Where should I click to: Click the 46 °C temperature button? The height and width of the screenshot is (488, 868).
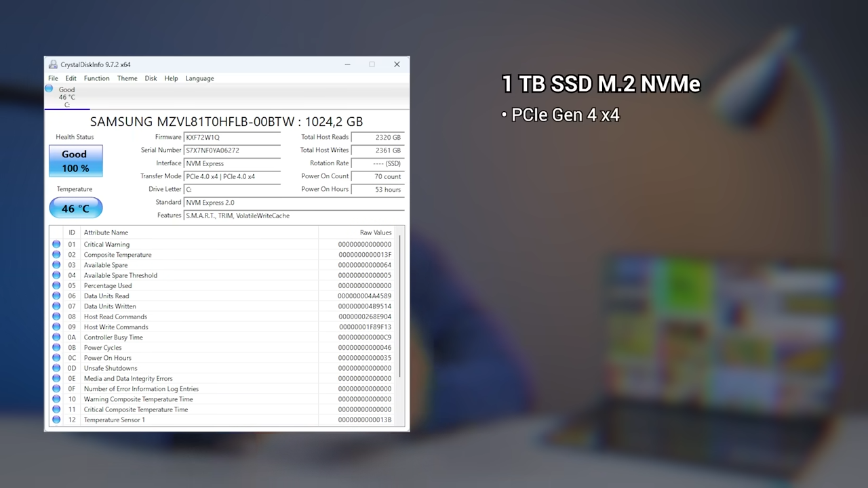(x=75, y=208)
